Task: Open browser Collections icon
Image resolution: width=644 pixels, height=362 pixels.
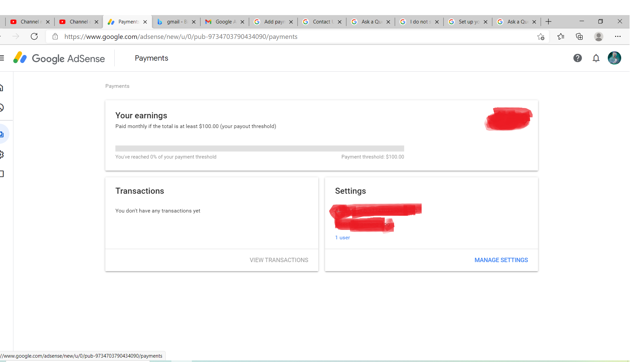Action: tap(579, 37)
